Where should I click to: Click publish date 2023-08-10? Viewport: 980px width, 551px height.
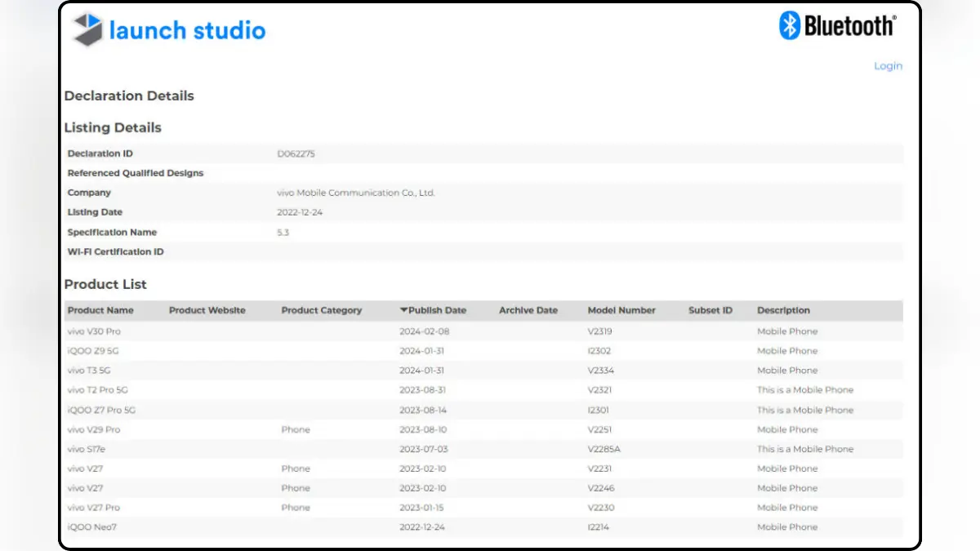pyautogui.click(x=424, y=429)
